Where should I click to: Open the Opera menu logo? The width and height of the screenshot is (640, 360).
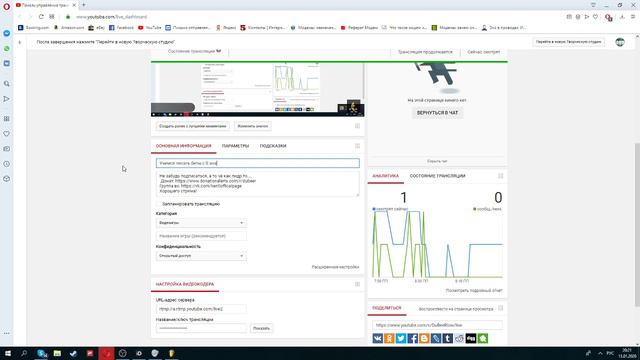click(x=6, y=6)
